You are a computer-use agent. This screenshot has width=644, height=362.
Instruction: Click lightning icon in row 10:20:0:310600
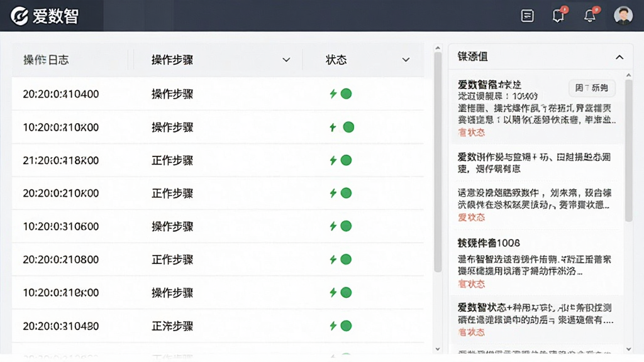click(x=333, y=226)
